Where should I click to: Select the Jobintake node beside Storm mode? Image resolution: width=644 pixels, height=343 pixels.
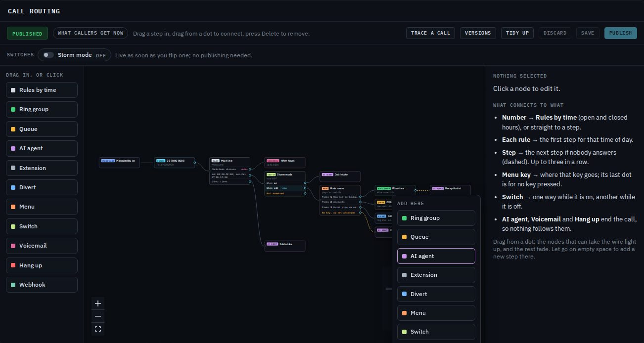[340, 176]
